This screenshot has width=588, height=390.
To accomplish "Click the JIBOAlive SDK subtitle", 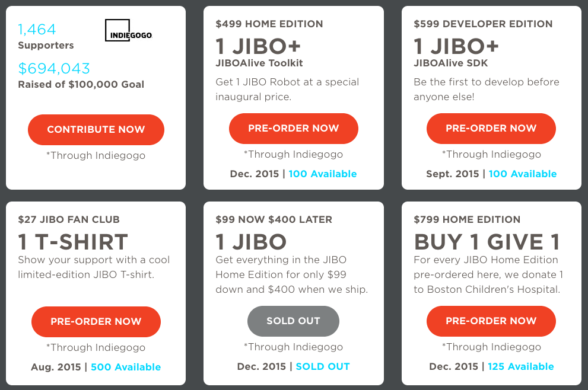I will coord(451,63).
